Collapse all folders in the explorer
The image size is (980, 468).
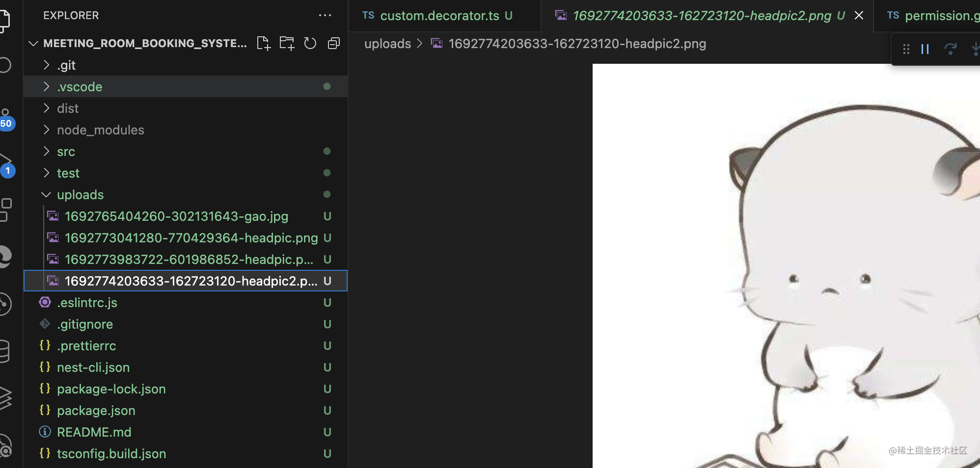point(334,44)
